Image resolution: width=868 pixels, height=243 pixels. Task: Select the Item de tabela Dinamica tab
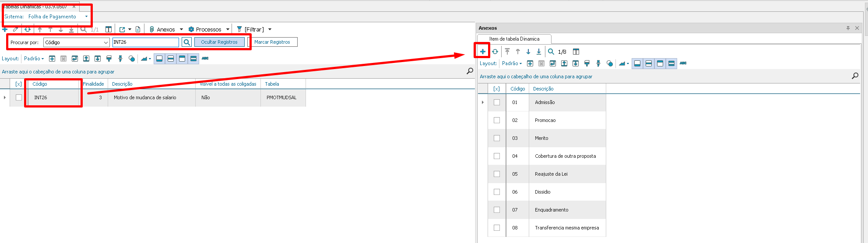(514, 39)
